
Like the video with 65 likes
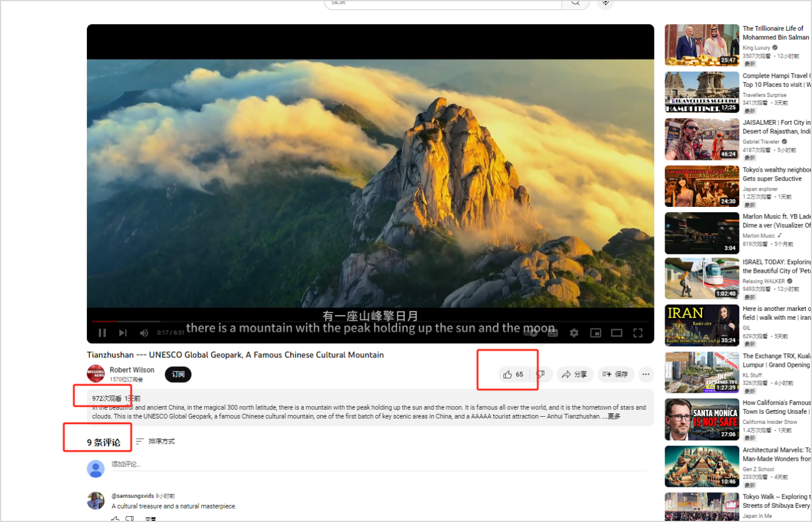point(513,374)
